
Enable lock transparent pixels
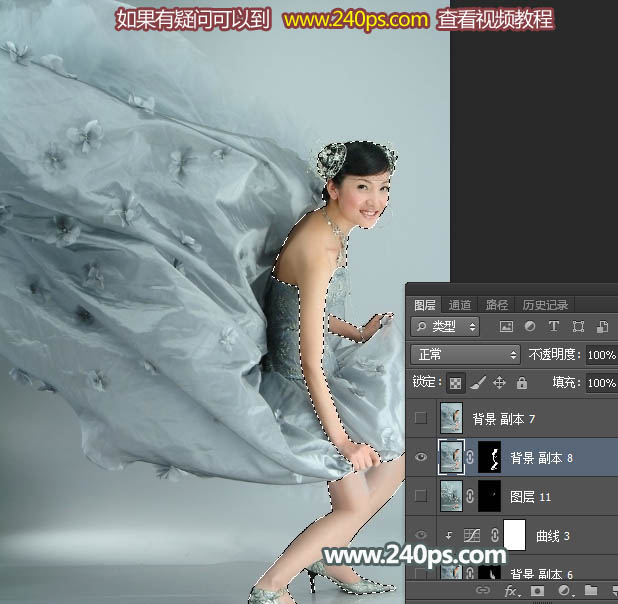(x=455, y=382)
